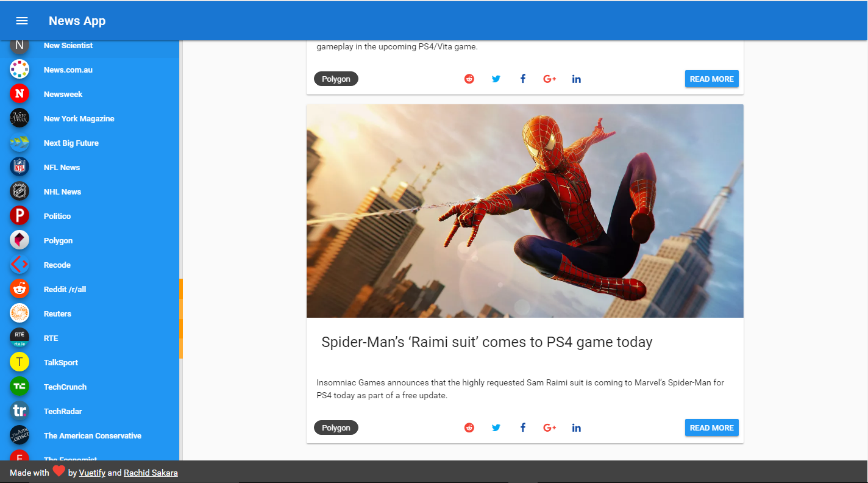This screenshot has width=868, height=483.
Task: Open the hamburger navigation menu
Action: click(x=22, y=21)
